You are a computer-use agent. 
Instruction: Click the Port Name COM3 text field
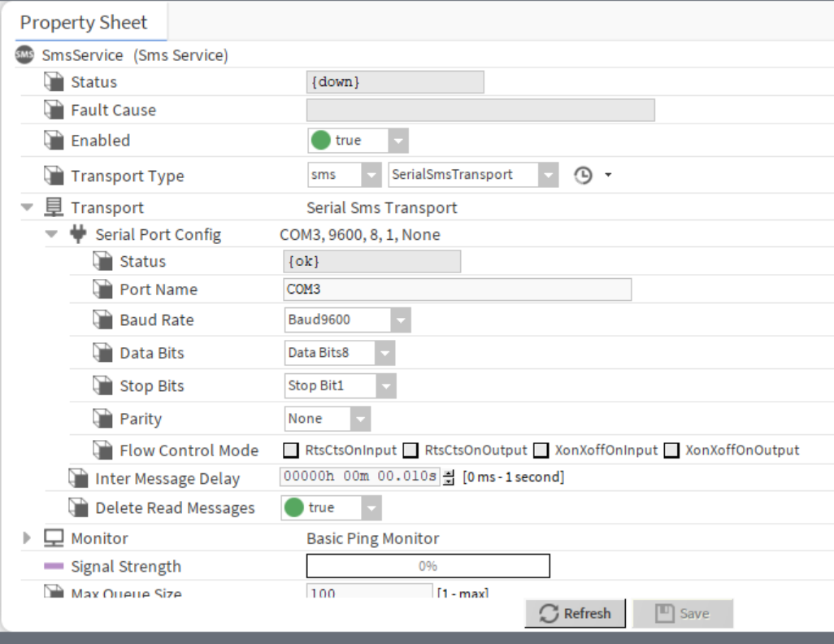[x=457, y=289]
